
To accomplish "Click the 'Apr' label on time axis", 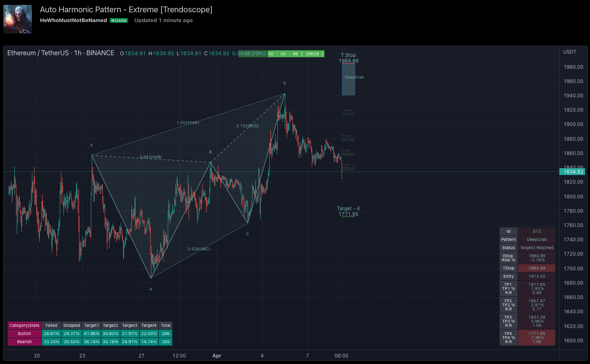I will tap(217, 356).
